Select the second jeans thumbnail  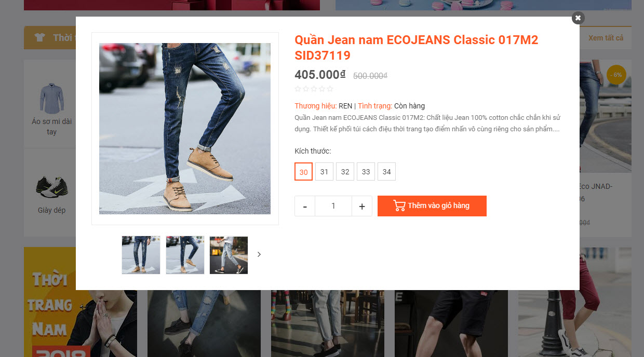[x=185, y=255]
